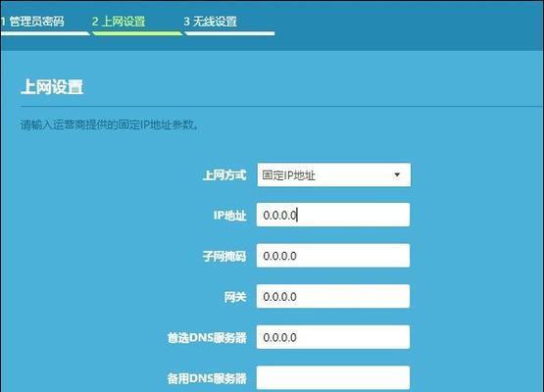Screen dimensions: 544x392
Task: Switch to the 1 管理员密码 step tab
Action: coord(32,22)
